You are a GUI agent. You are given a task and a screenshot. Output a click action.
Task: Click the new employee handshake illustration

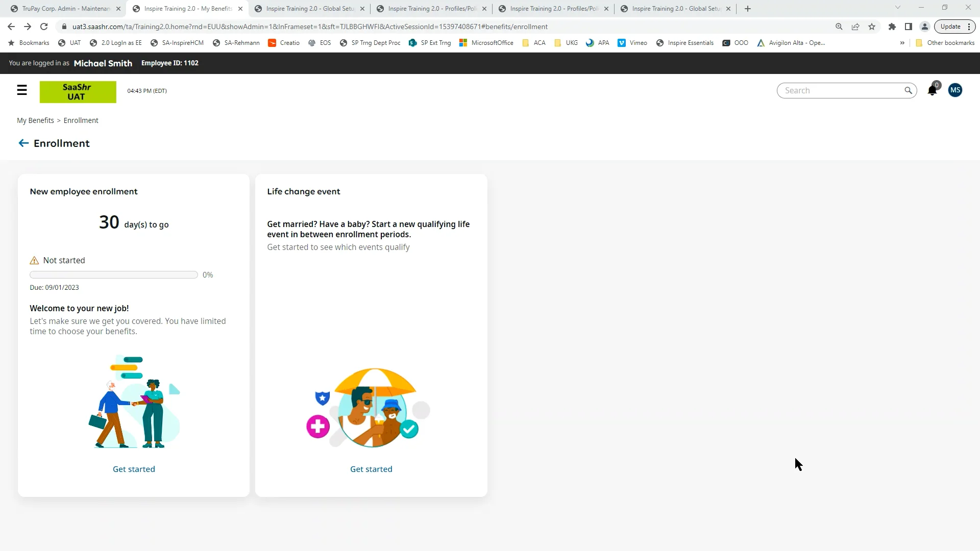[x=134, y=401]
